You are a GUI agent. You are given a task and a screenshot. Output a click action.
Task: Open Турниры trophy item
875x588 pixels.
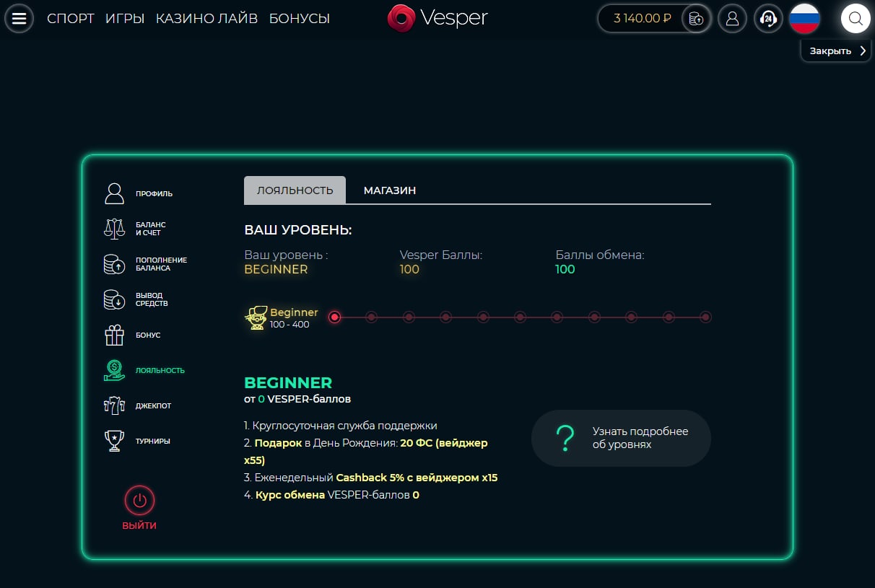pos(114,441)
